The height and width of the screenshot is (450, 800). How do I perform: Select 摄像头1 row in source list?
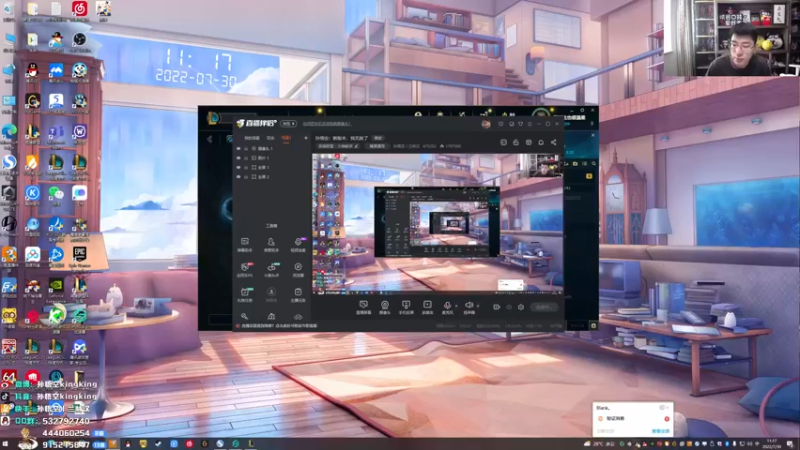click(271, 148)
